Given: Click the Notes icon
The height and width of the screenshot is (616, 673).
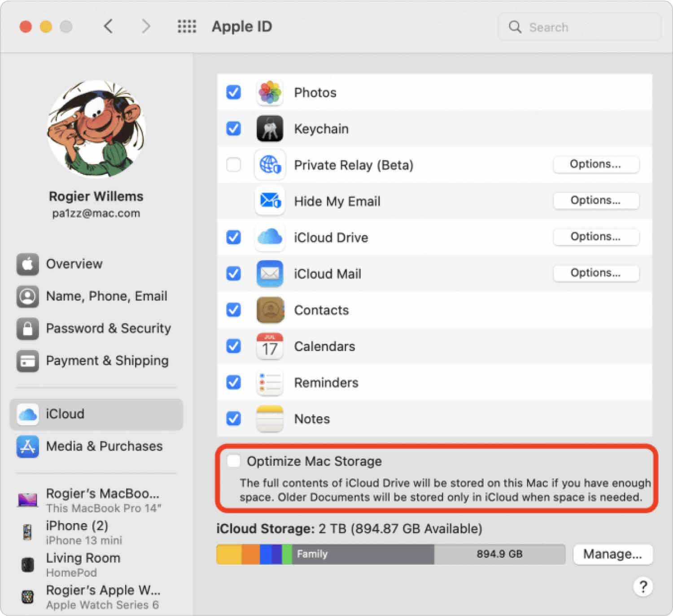Looking at the screenshot, I should [270, 419].
